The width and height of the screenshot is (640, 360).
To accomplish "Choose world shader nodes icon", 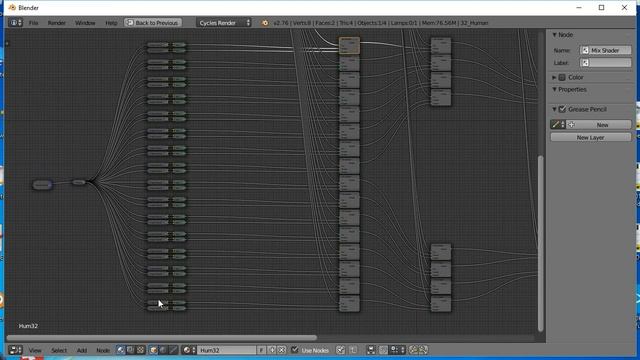I will [163, 350].
